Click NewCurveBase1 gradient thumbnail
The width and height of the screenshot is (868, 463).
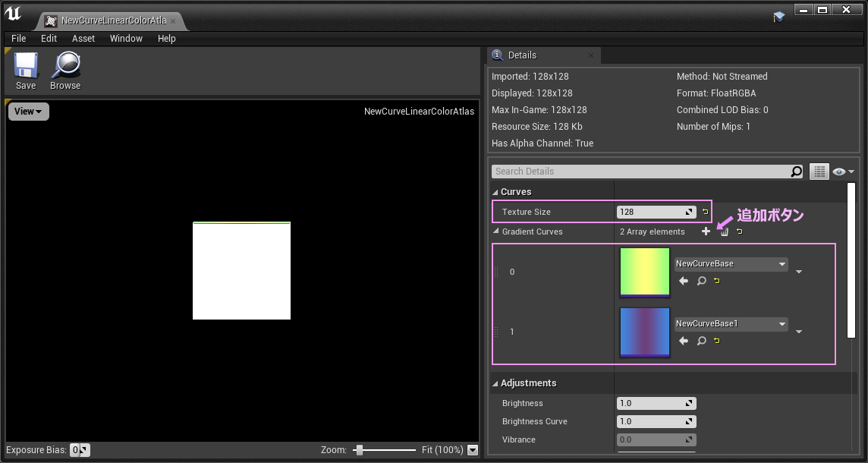click(x=645, y=332)
